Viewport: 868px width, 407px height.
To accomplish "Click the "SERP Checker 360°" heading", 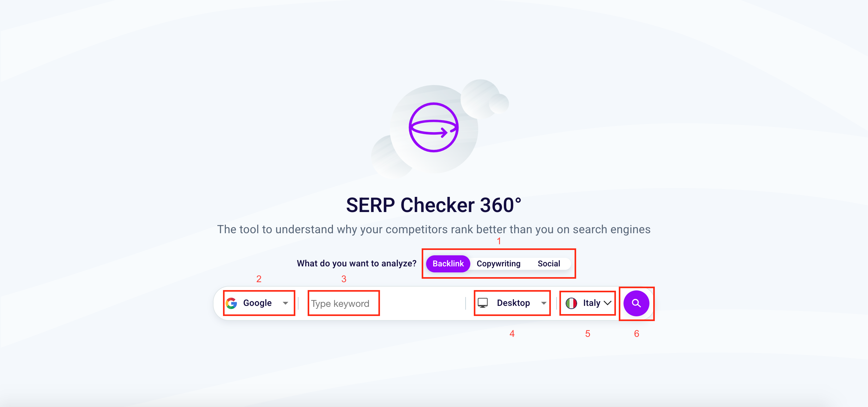I will pyautogui.click(x=434, y=205).
